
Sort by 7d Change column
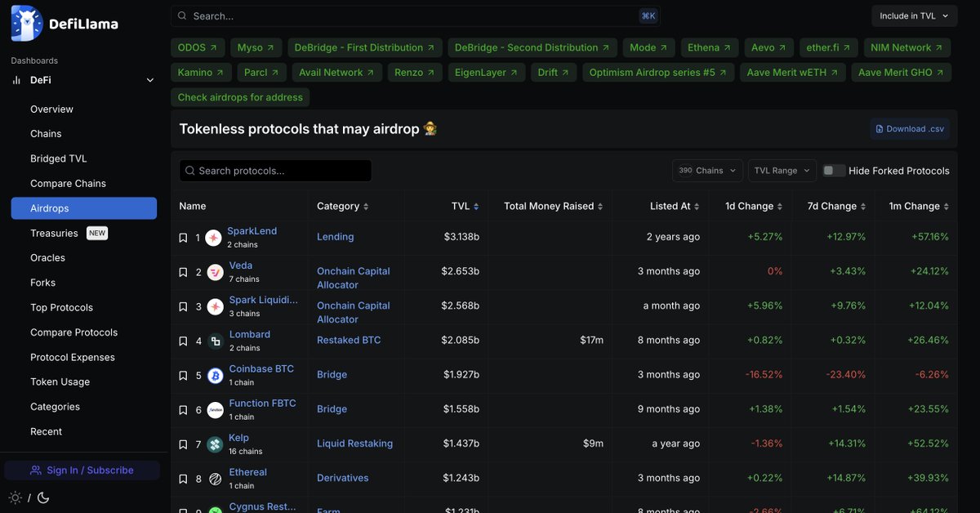tap(837, 206)
